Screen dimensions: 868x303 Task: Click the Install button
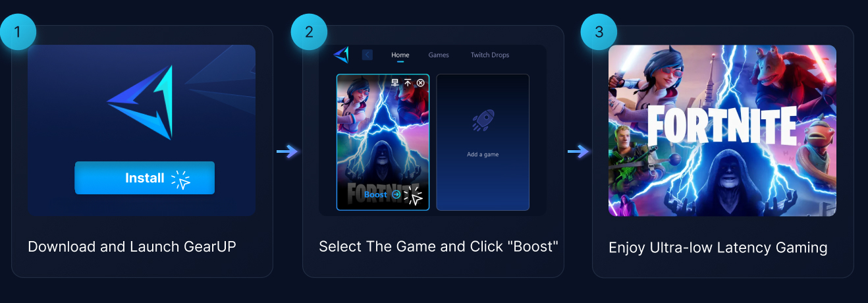click(x=144, y=178)
